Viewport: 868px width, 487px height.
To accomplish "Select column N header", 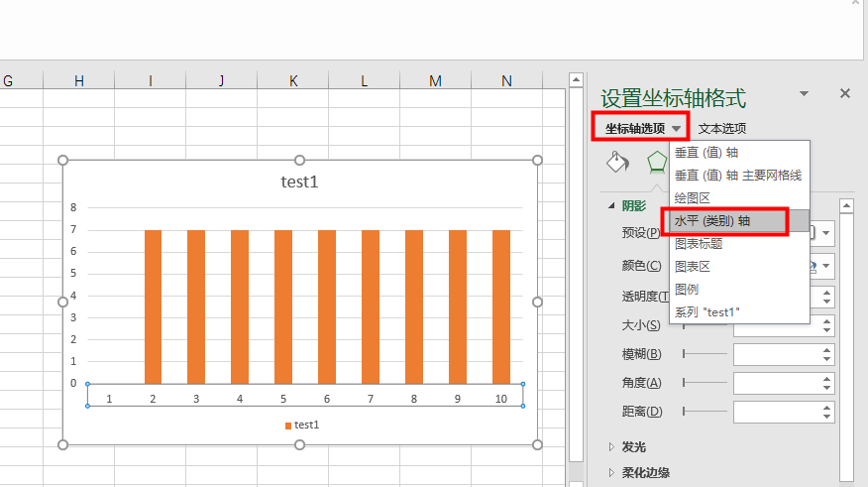I will coord(506,81).
